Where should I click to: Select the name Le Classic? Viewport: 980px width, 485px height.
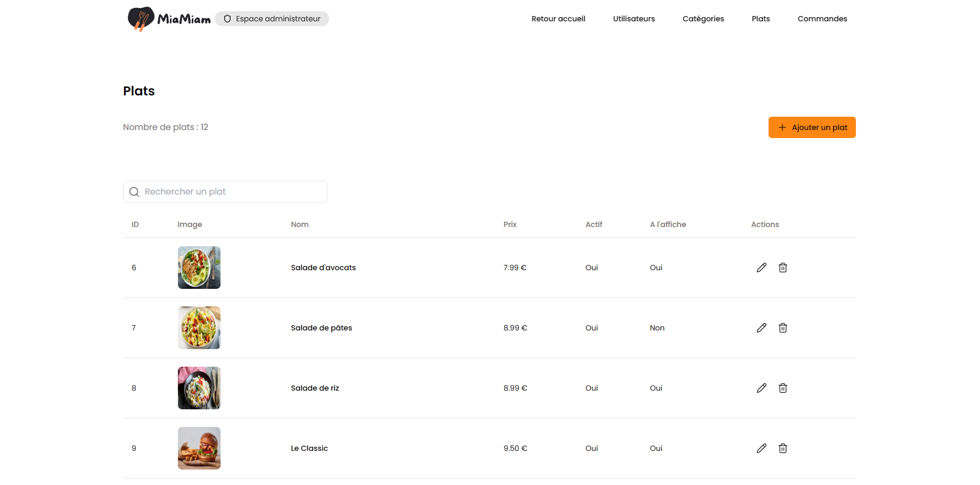309,448
